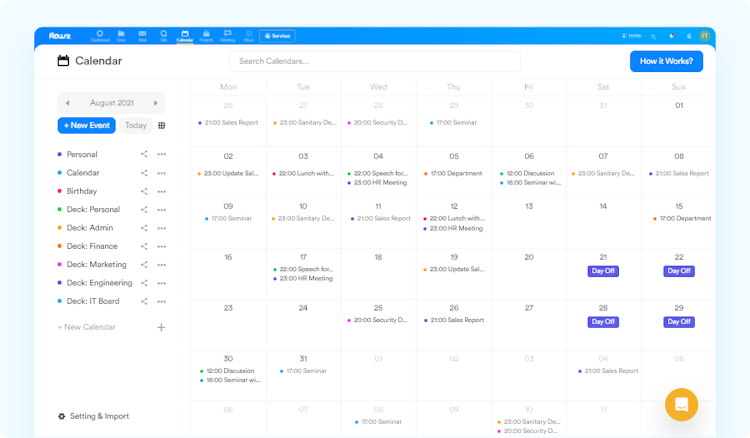
Task: Open the orange chat support bubble
Action: click(681, 405)
